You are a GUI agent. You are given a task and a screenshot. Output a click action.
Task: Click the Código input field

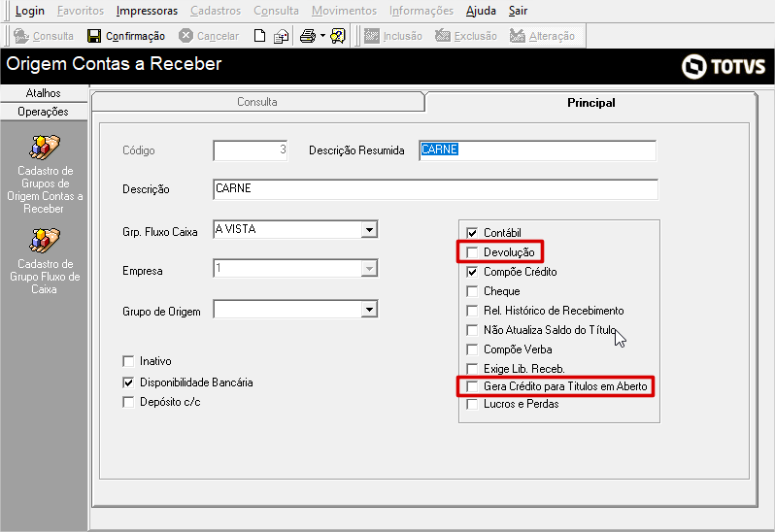point(251,150)
